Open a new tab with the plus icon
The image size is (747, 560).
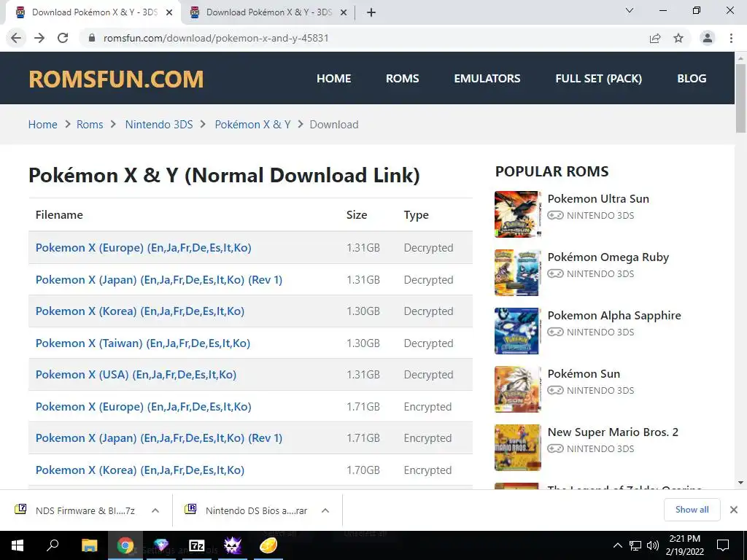coord(371,12)
